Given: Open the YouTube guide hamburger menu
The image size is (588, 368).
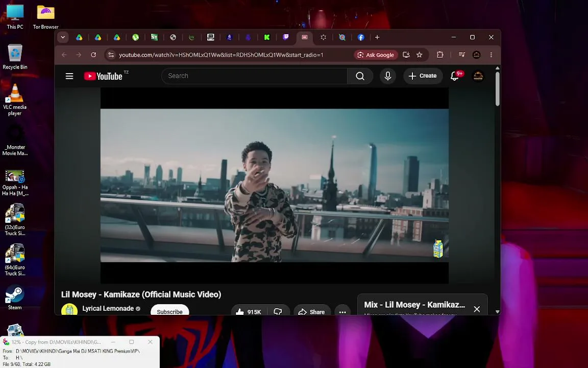Looking at the screenshot, I should (x=69, y=76).
